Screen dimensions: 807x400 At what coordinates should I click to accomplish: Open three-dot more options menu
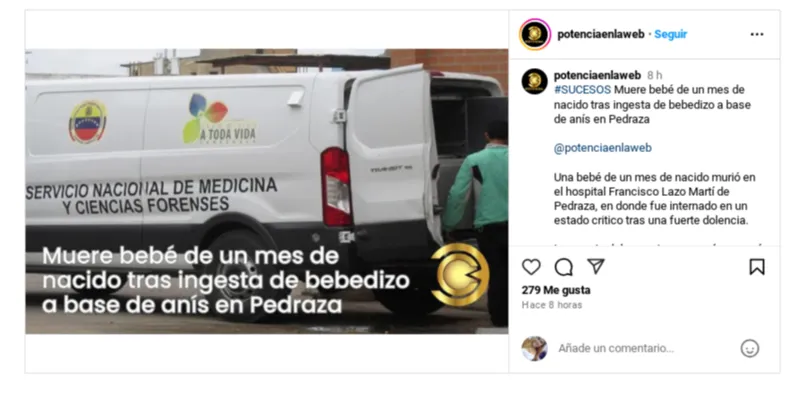click(x=757, y=34)
